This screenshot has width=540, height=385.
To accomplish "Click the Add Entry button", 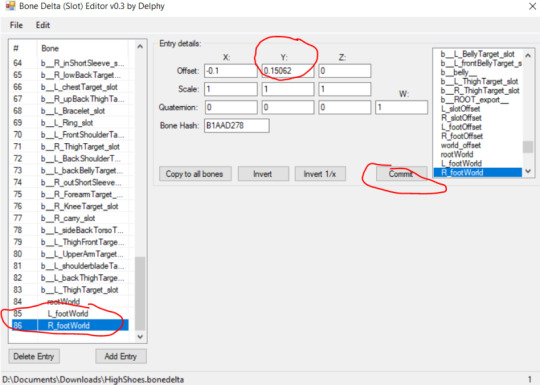I will click(121, 356).
